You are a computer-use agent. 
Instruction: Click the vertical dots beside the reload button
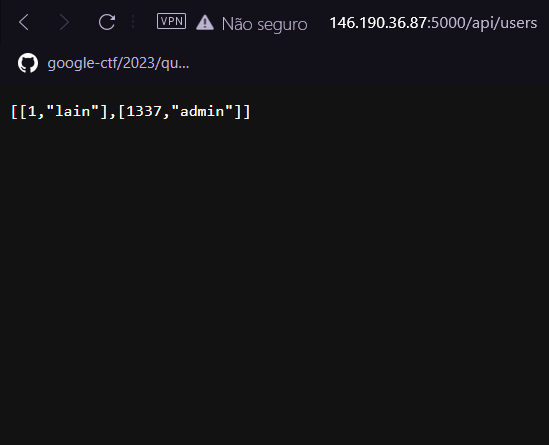point(133,22)
